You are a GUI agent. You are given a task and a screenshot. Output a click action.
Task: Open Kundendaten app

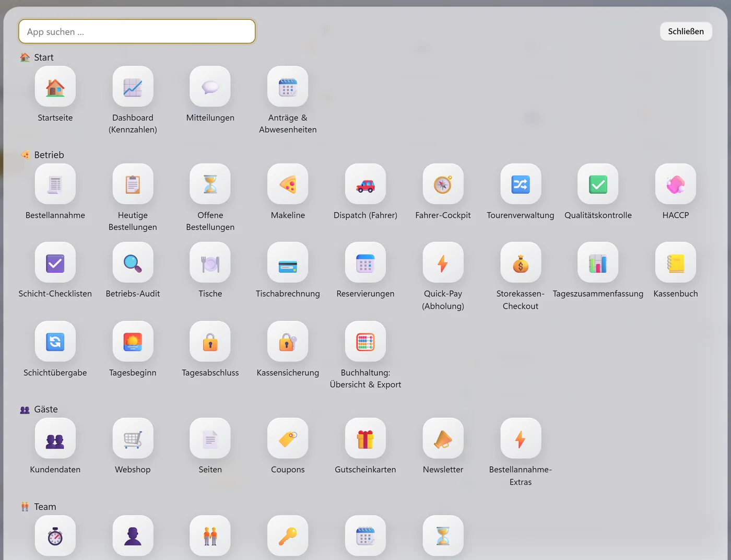(x=55, y=439)
